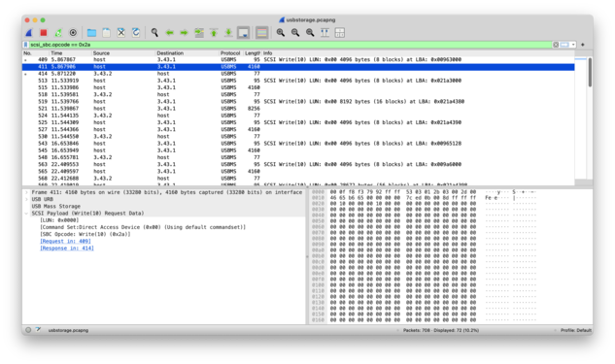This screenshot has height=364, width=615.
Task: Open the recent filter history dropdown
Action: (x=573, y=45)
